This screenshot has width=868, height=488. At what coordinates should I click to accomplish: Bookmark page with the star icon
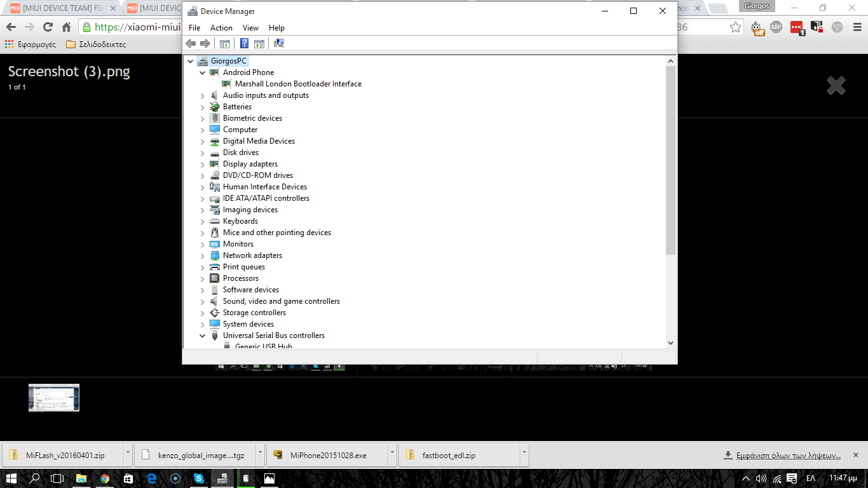735,27
